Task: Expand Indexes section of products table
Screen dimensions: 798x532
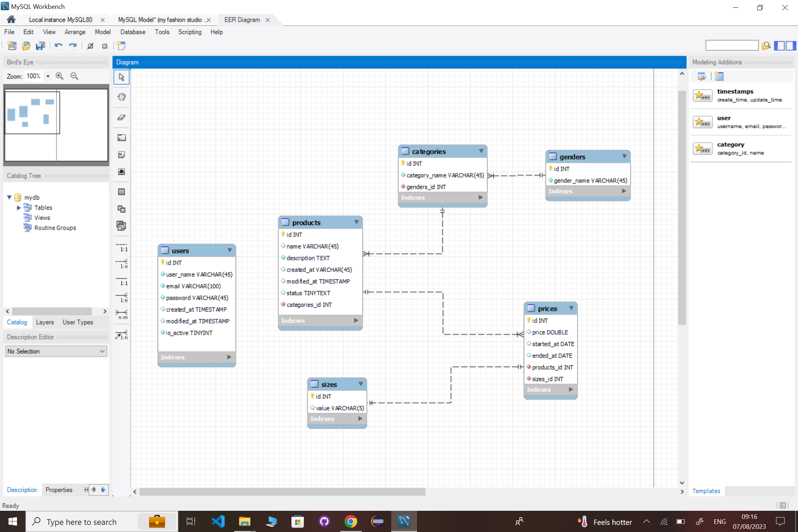Action: pos(356,320)
